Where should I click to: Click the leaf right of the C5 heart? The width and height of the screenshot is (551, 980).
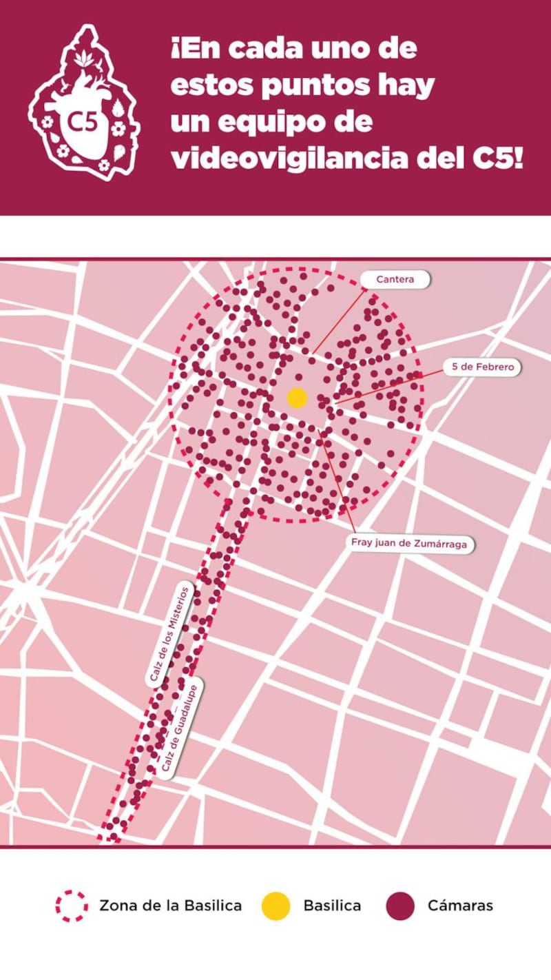coord(118,108)
